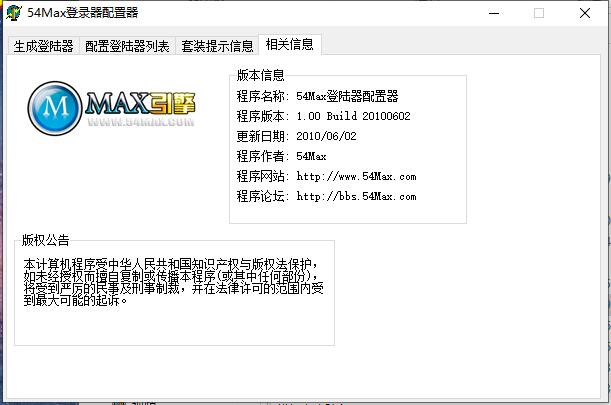The image size is (611, 405).
Task: Click the 程序名称 value 54Max登陆器配置器
Action: 347,96
